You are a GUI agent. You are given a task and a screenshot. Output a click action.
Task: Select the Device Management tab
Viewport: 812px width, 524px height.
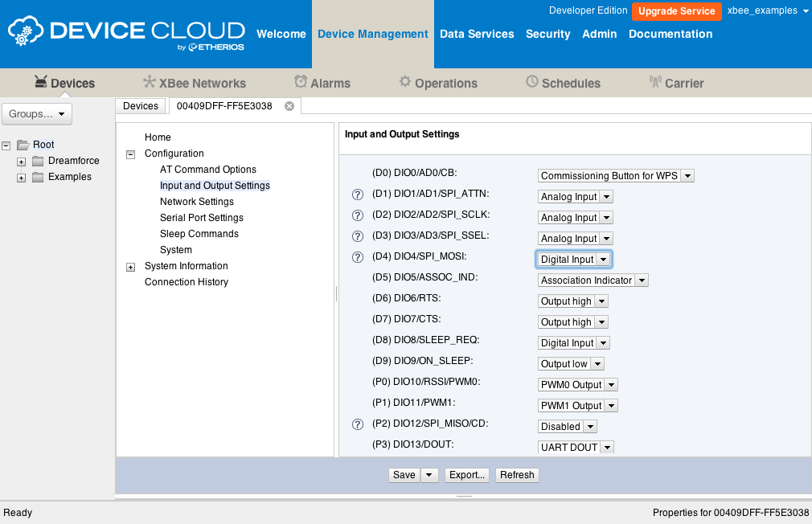[x=373, y=35]
